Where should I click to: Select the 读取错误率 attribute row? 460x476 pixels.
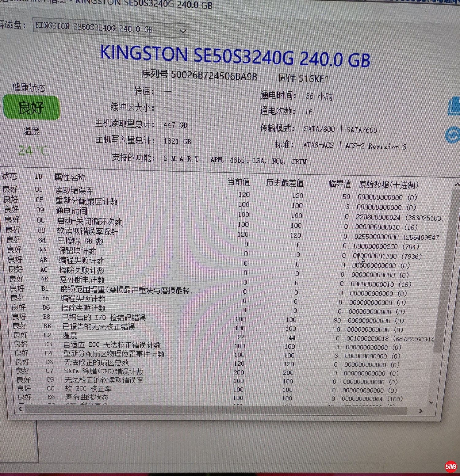[x=74, y=190]
